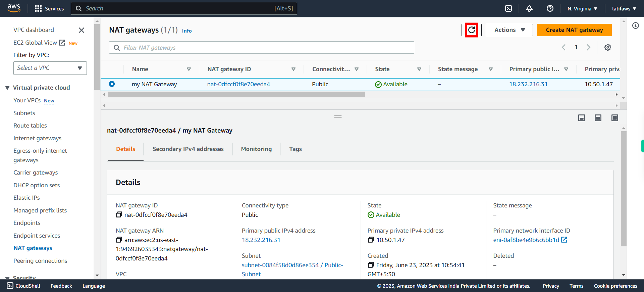The height and width of the screenshot is (292, 644).
Task: Refresh the NAT gateways list
Action: coord(472,30)
